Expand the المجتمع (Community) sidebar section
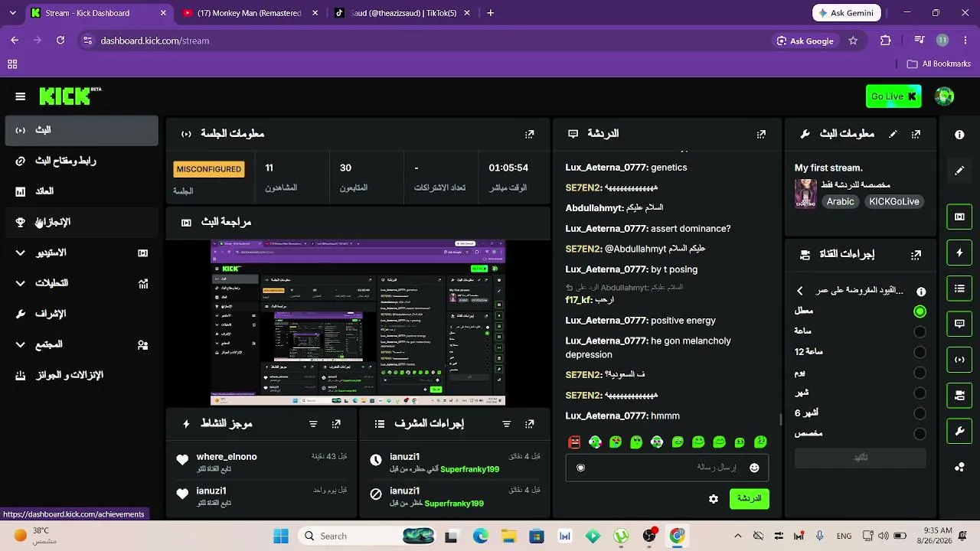The width and height of the screenshot is (980, 551). [x=81, y=344]
